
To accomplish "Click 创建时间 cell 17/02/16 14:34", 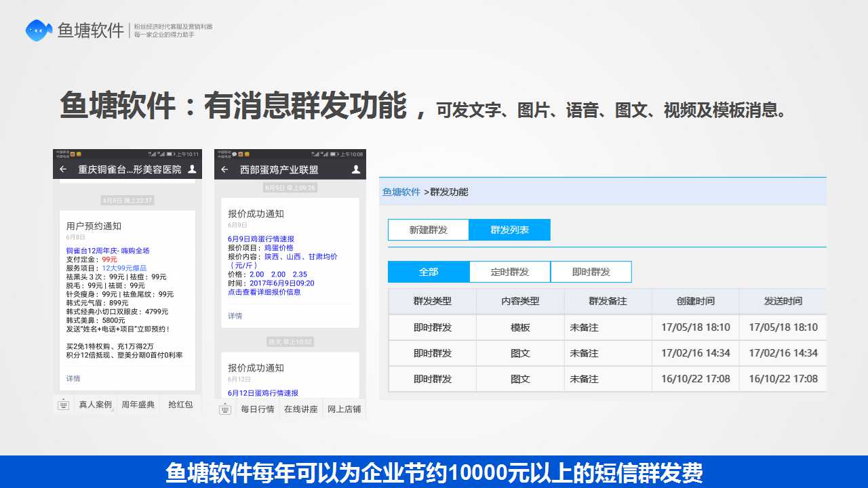I will (x=696, y=353).
